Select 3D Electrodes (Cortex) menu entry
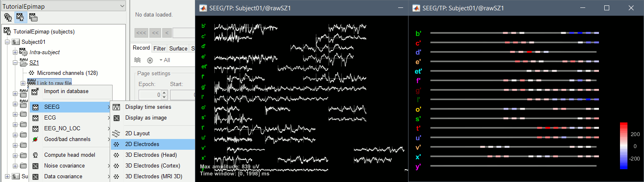Image resolution: width=644 pixels, height=182 pixels. click(x=152, y=165)
